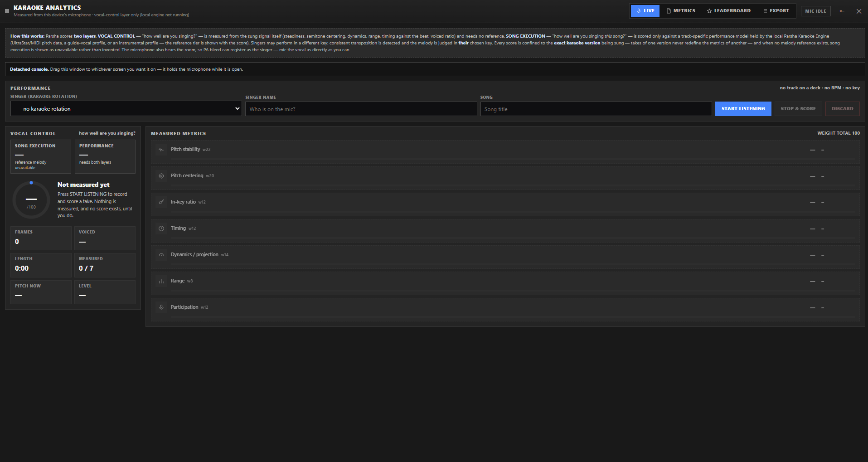Viewport: 868px width, 462px height.
Task: Click the 'no track on a deck' status text
Action: [820, 88]
